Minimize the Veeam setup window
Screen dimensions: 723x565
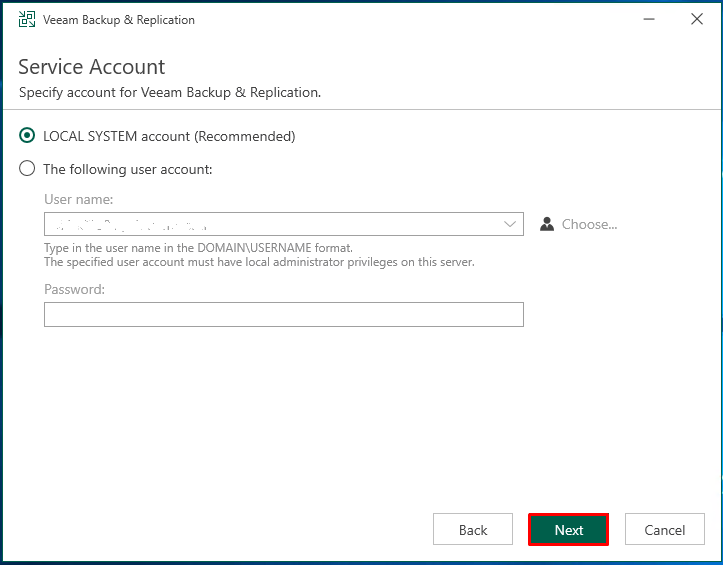(x=649, y=19)
